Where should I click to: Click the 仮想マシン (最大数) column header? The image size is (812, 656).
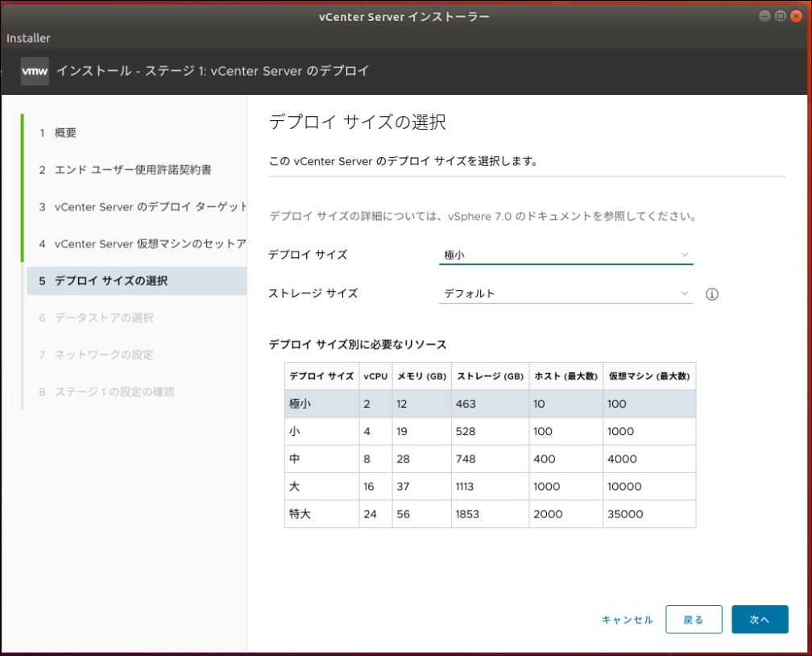pos(649,376)
